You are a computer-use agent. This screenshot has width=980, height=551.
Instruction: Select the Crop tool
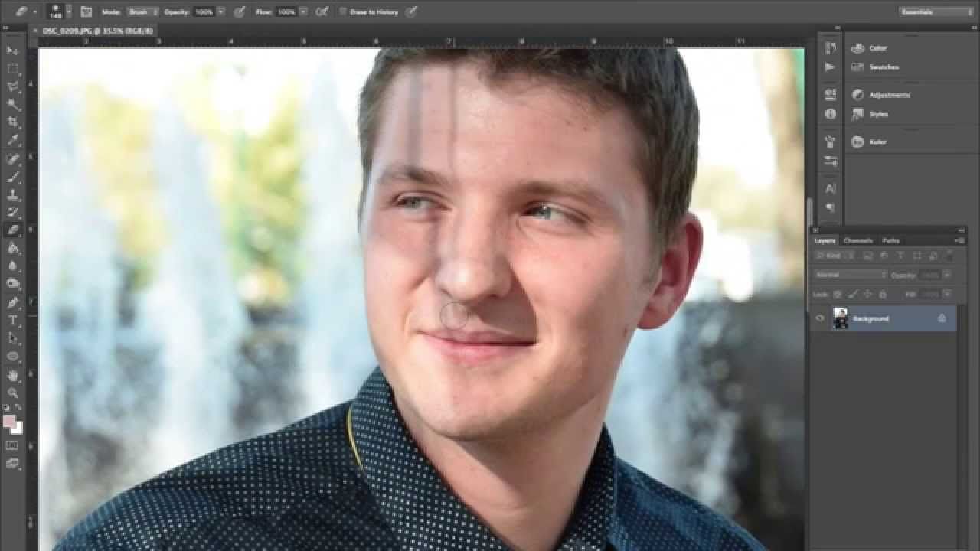pos(13,122)
